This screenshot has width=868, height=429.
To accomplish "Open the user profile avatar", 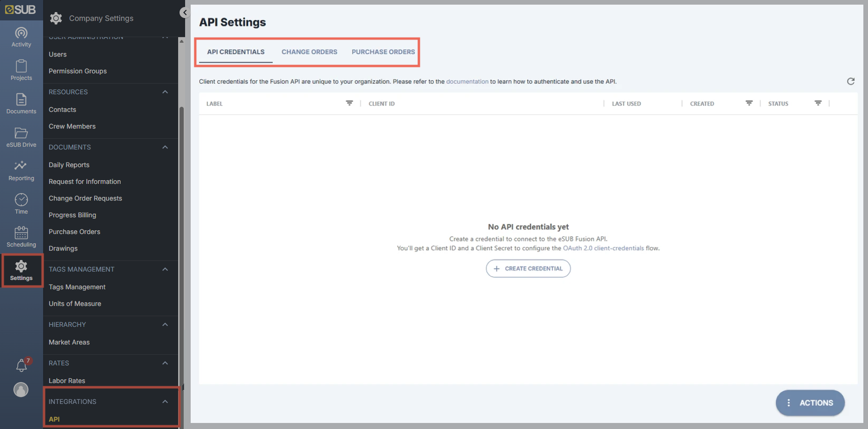I will coord(21,390).
